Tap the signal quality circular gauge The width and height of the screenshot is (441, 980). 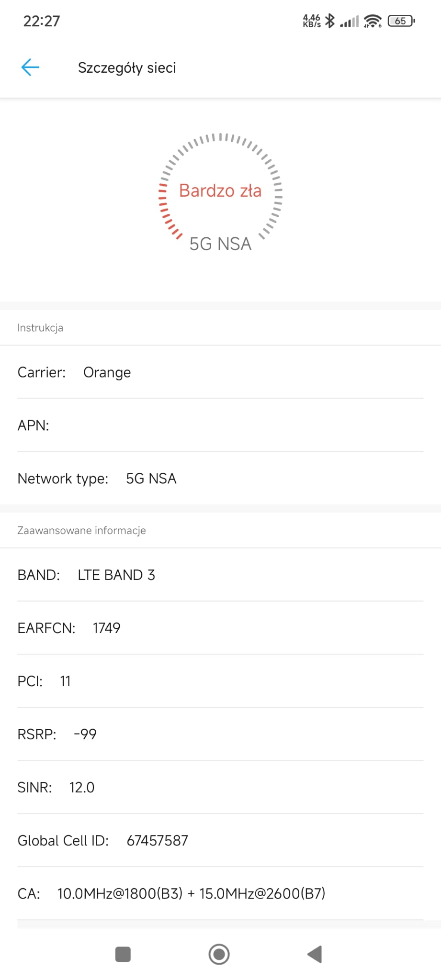[x=220, y=193]
